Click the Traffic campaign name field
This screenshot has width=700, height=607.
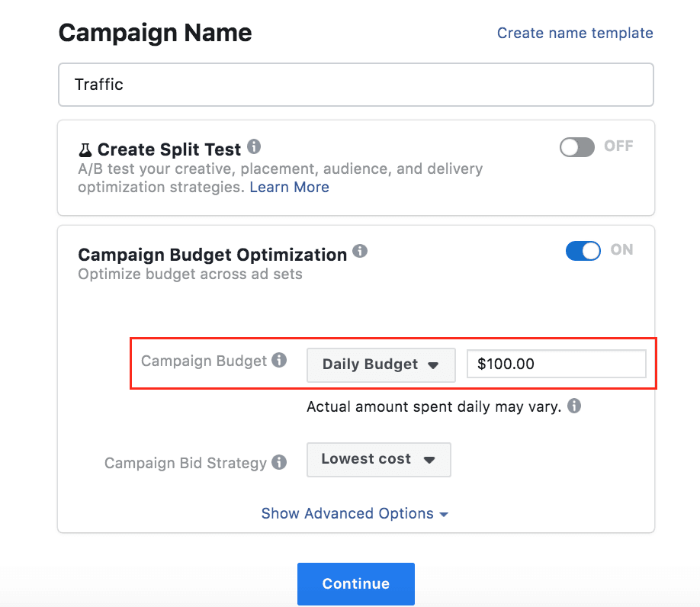[355, 85]
